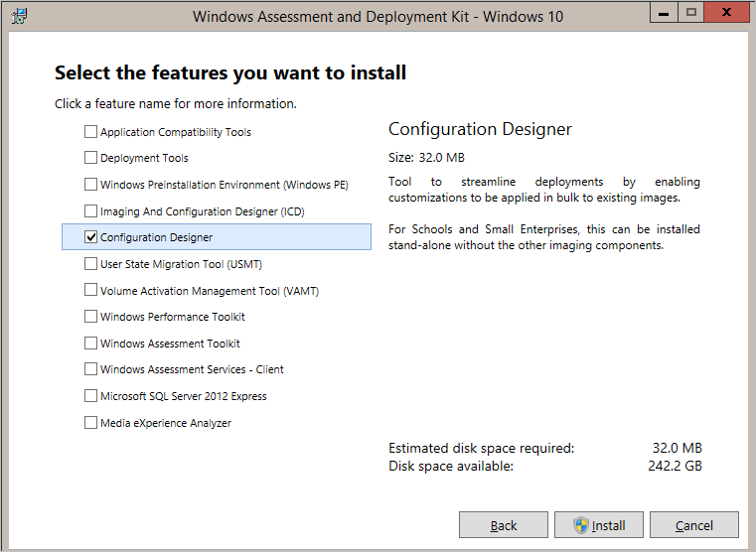The image size is (756, 552).
Task: Cancel the setup wizard
Action: click(694, 524)
